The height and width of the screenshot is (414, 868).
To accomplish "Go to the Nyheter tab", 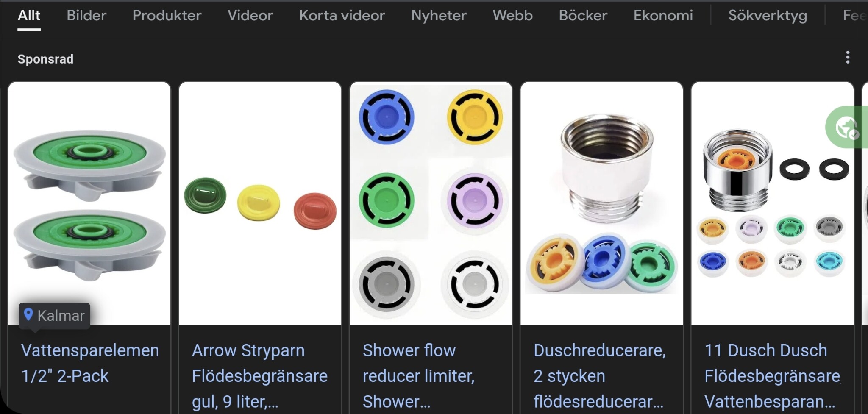I will [x=439, y=15].
